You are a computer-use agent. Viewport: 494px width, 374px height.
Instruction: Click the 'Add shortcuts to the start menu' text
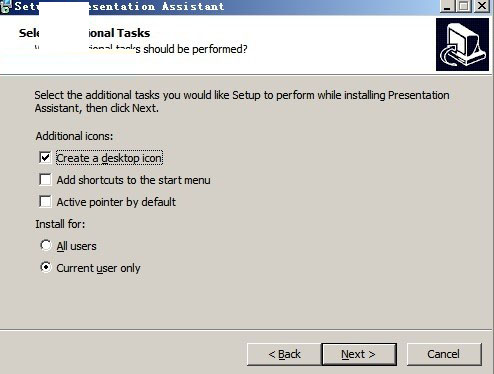pyautogui.click(x=133, y=180)
